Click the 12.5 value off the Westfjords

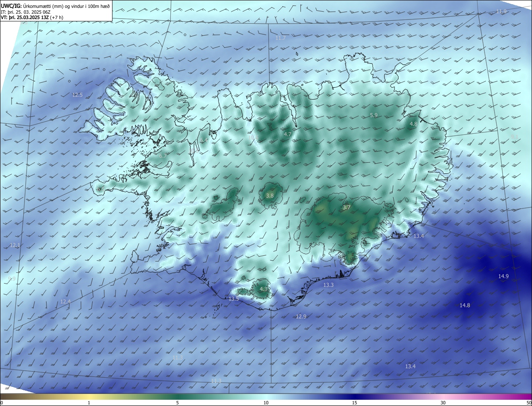click(77, 95)
